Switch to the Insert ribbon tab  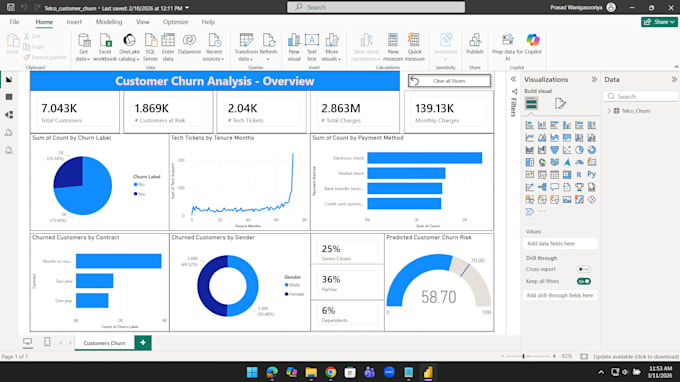coord(74,22)
